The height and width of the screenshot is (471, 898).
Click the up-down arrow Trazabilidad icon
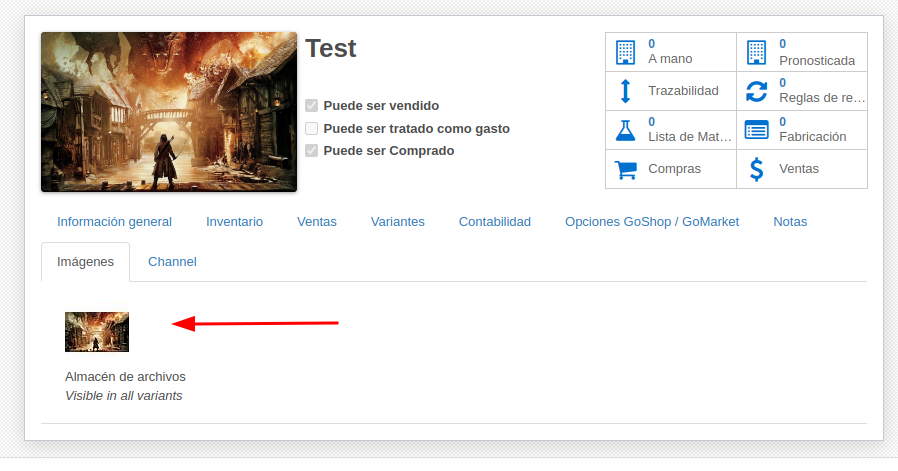[625, 91]
